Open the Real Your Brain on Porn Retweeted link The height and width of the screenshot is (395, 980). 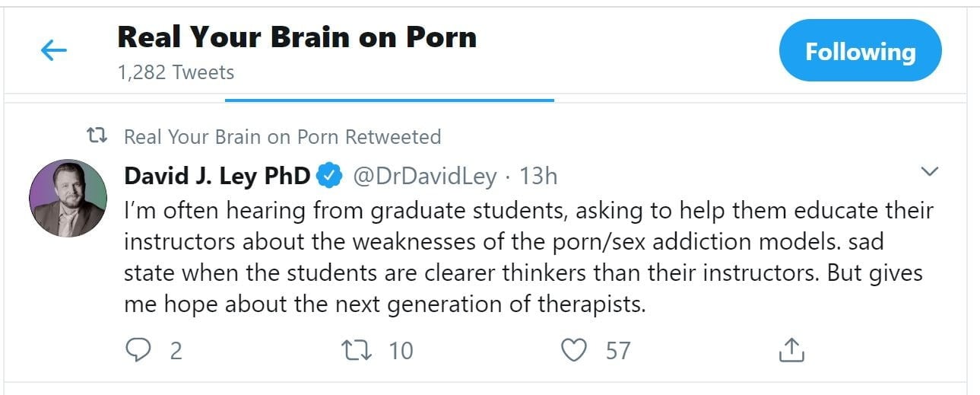282,137
